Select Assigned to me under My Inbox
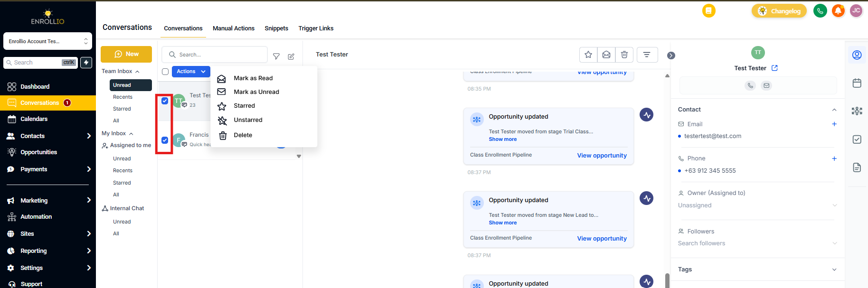The height and width of the screenshot is (288, 868). (126, 146)
